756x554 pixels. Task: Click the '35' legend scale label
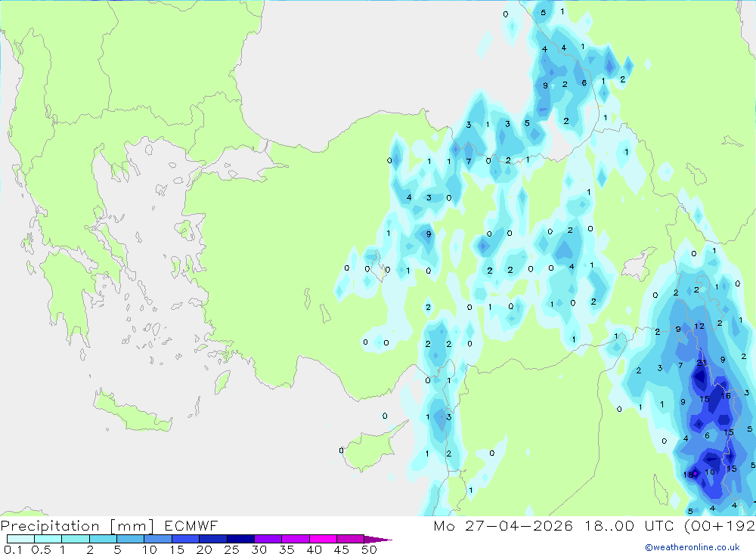pyautogui.click(x=287, y=549)
